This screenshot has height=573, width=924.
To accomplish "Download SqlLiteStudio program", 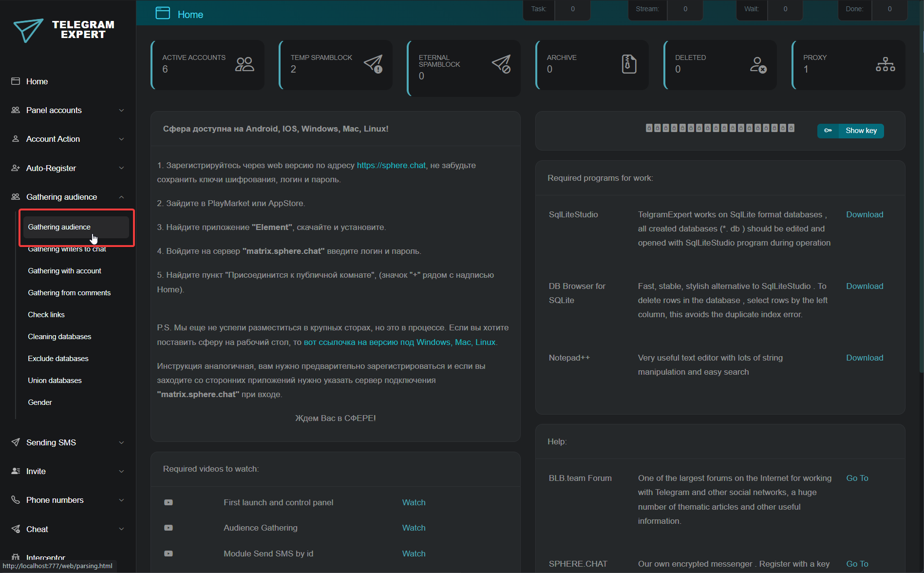I will pos(864,214).
